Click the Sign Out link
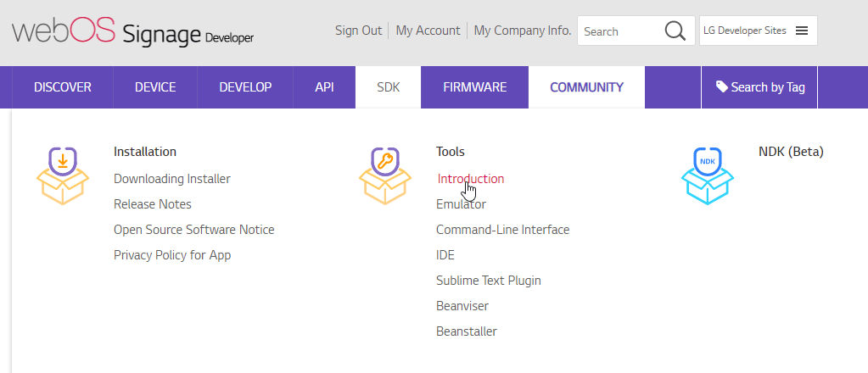 click(358, 31)
